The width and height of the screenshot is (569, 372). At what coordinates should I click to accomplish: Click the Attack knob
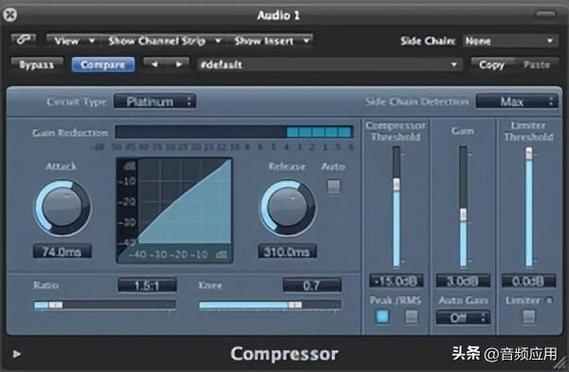click(62, 208)
